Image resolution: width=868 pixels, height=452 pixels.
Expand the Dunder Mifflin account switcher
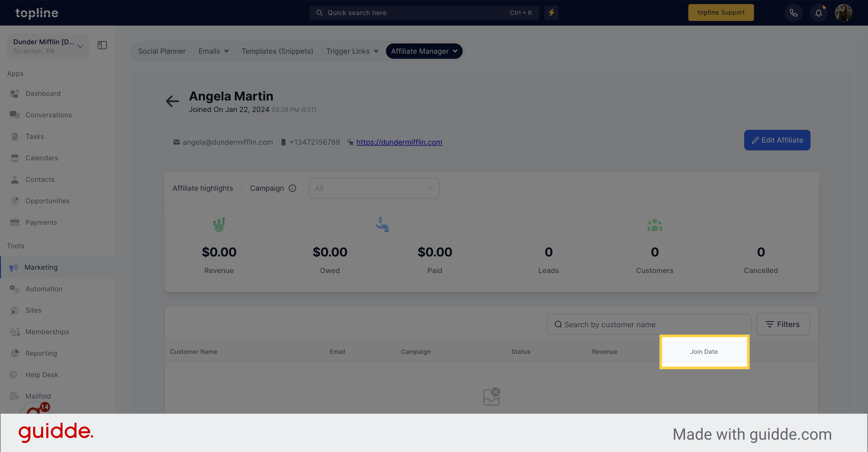pyautogui.click(x=48, y=46)
